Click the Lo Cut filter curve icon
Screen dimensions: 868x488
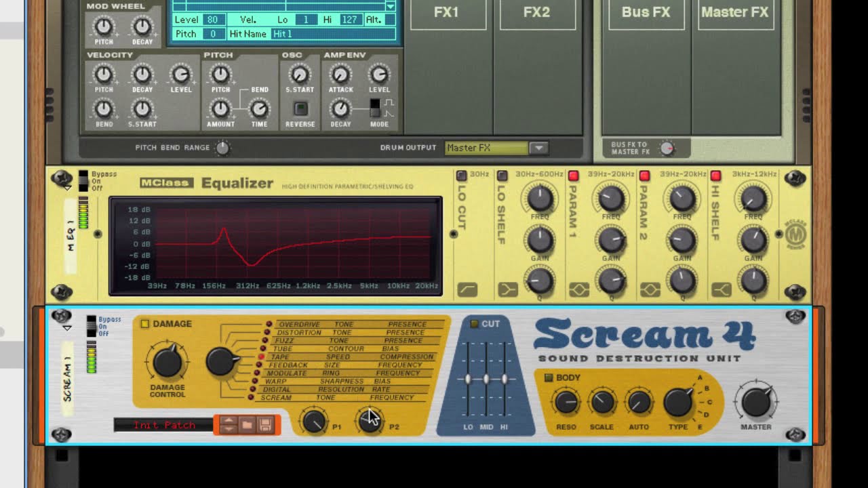(x=467, y=290)
